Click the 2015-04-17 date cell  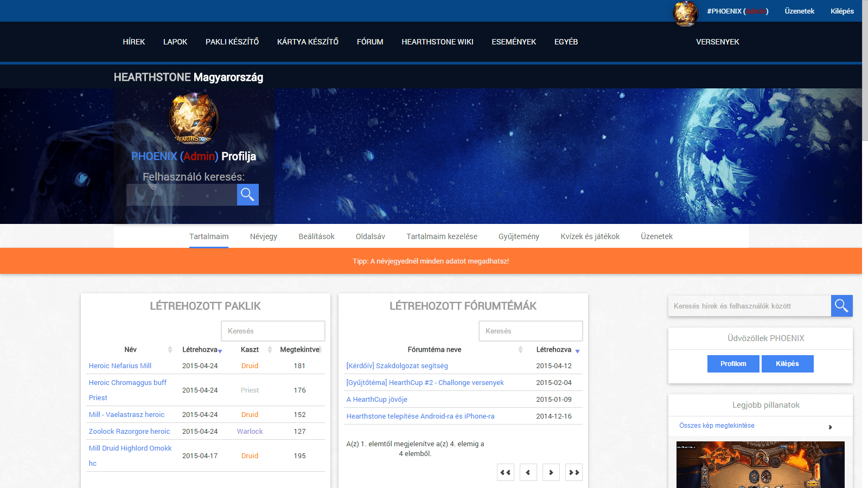tap(200, 456)
